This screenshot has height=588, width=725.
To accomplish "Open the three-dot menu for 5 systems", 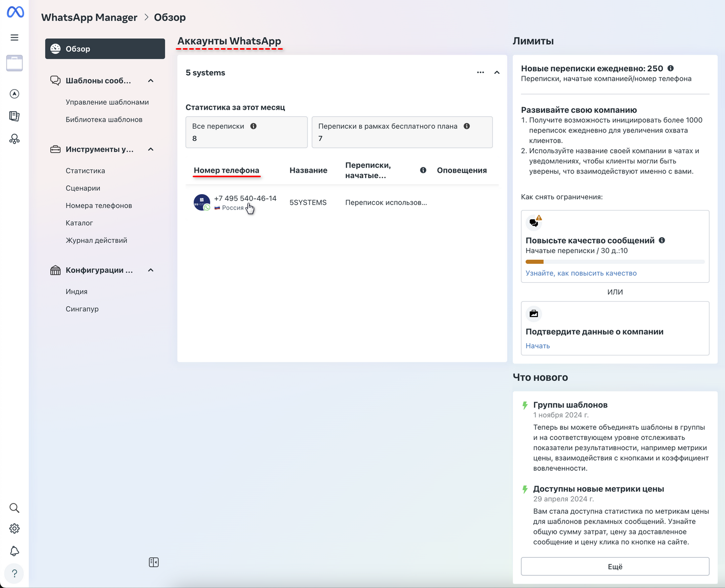I will [480, 72].
